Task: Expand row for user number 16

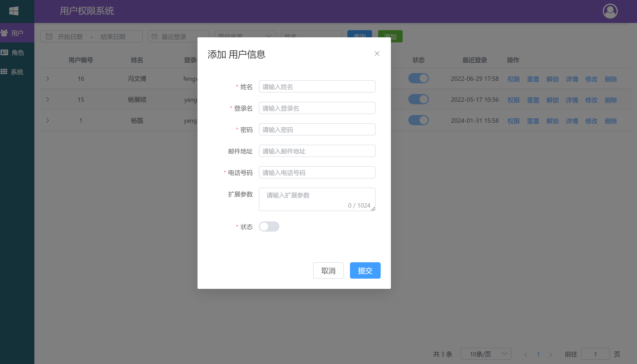Action: tap(48, 78)
